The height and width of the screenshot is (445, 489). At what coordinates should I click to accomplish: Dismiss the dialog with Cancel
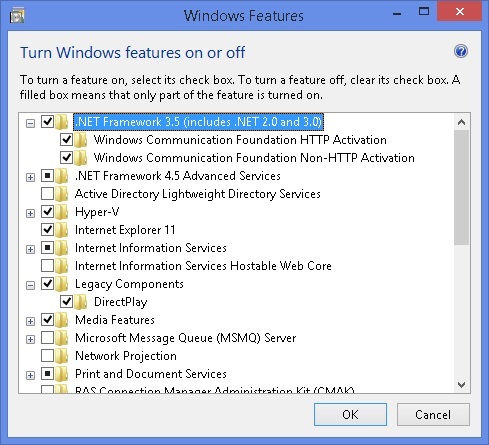click(433, 414)
